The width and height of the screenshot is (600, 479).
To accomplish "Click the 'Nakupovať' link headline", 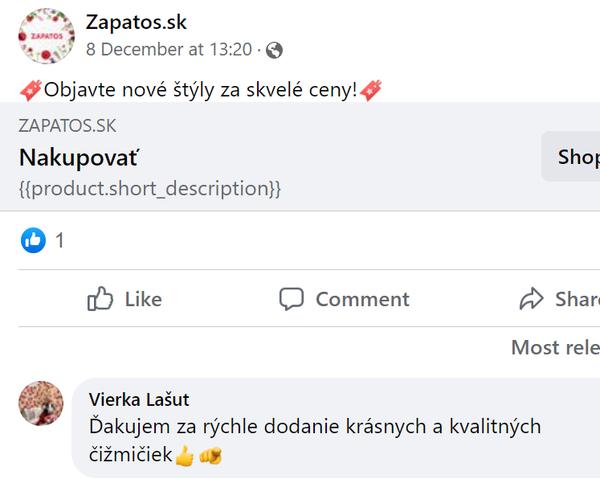I will pyautogui.click(x=79, y=158).
